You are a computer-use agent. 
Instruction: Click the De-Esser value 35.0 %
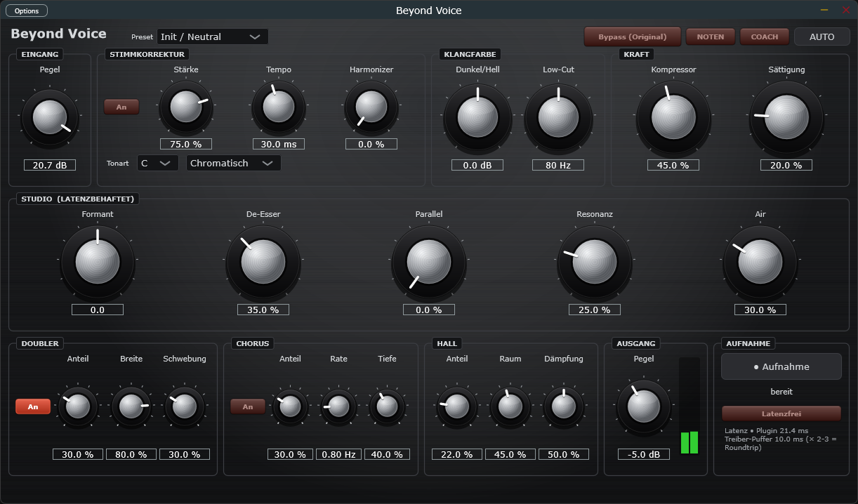[x=263, y=310]
